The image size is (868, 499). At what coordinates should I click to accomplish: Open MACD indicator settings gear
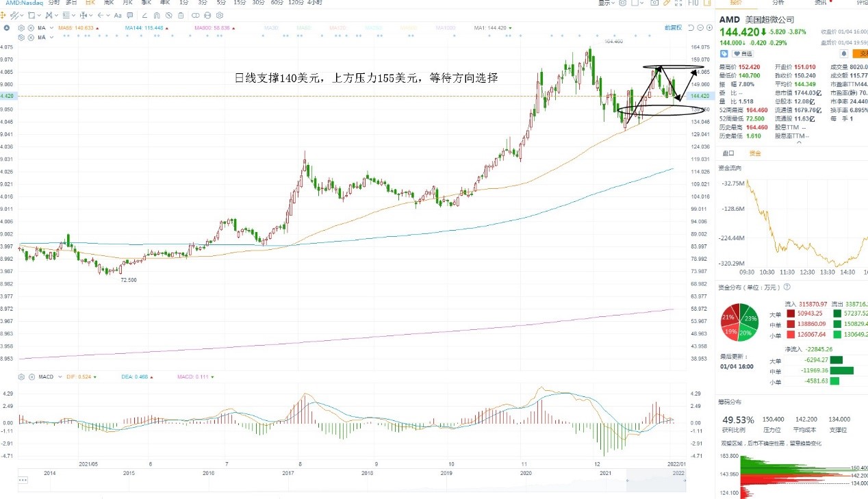point(21,376)
